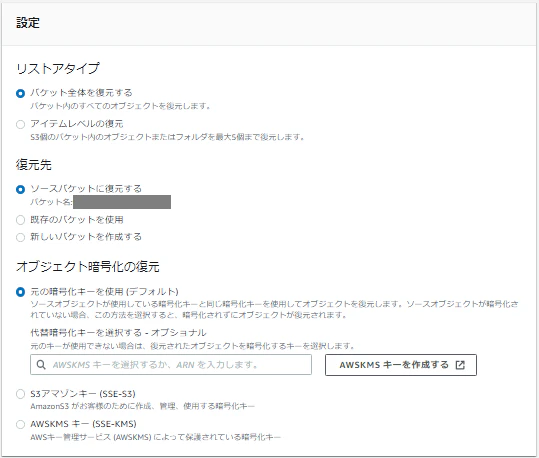Viewport: 539px width, 458px height.
Task: Click the AWSKMS key search input field
Action: coord(171,365)
